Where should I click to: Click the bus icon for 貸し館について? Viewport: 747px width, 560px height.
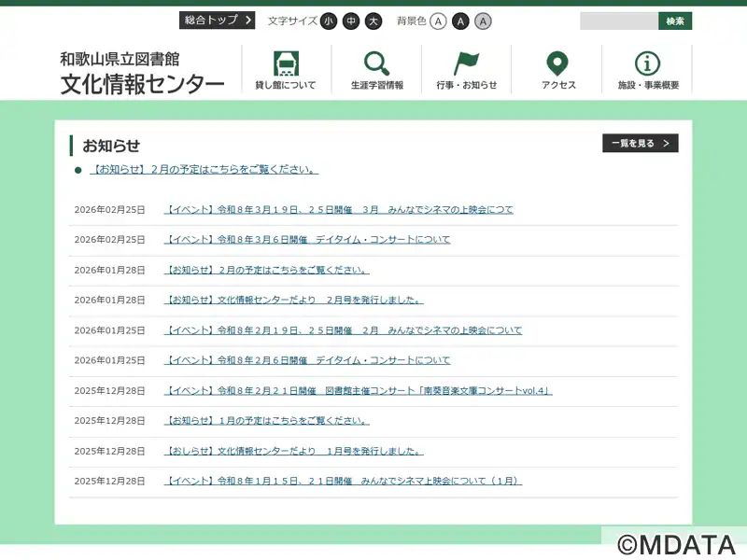(x=286, y=63)
